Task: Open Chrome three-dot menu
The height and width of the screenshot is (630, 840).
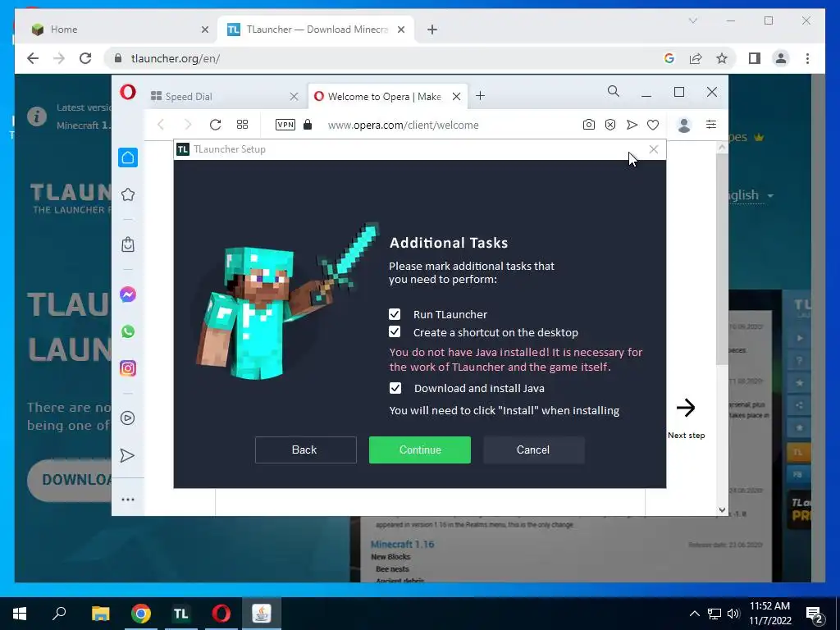Action: [807, 58]
